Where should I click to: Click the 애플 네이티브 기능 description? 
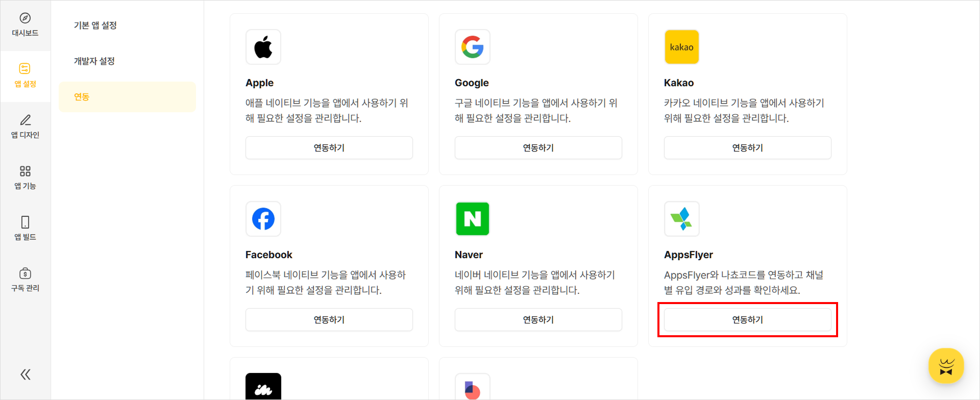click(x=327, y=111)
